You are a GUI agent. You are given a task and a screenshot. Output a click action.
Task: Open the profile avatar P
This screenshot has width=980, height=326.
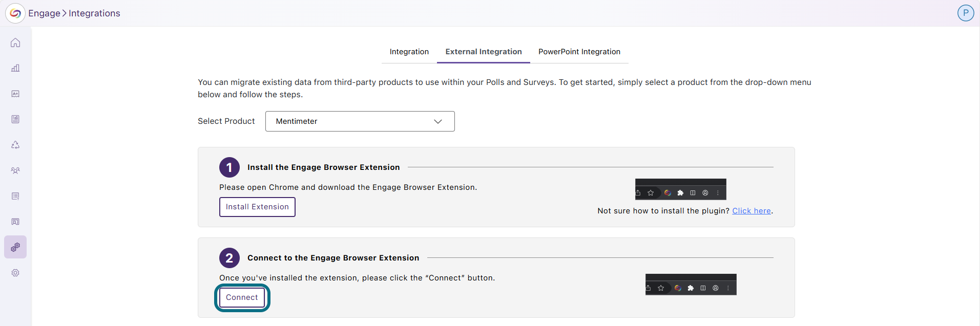[x=966, y=13]
